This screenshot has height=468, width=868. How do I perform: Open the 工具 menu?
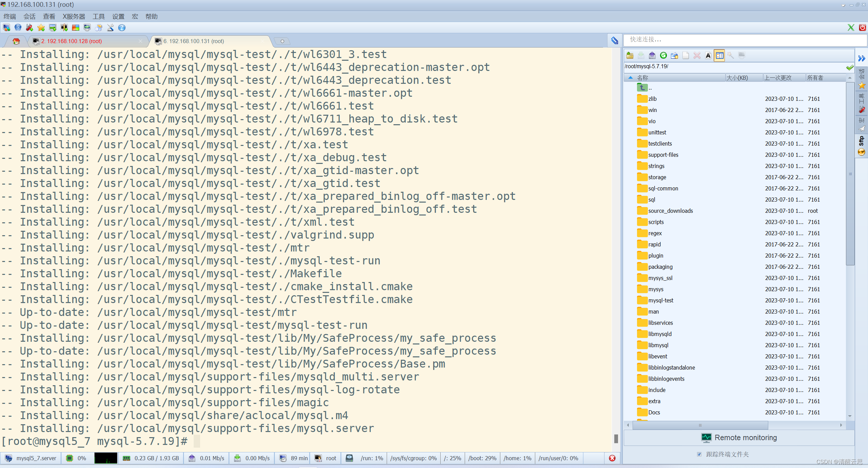pos(98,17)
